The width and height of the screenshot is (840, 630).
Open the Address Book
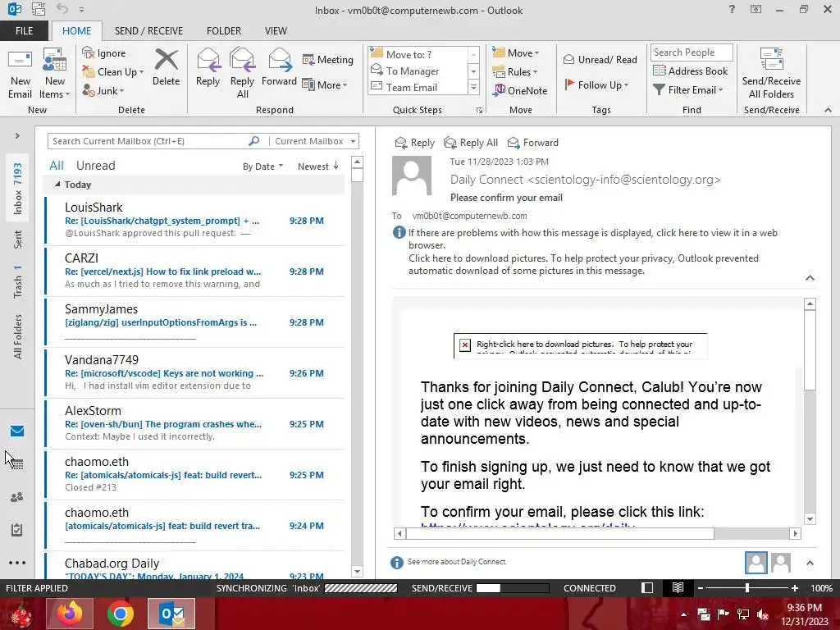click(x=690, y=71)
